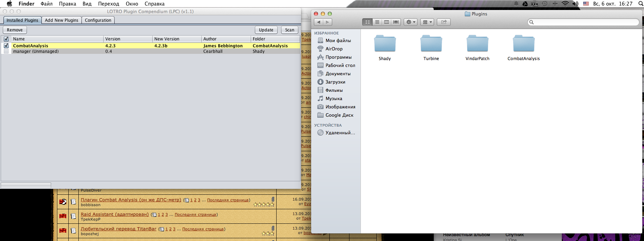Open Плагин Combat Analysis forum thread link
The height and width of the screenshot is (241, 644).
pos(131,200)
